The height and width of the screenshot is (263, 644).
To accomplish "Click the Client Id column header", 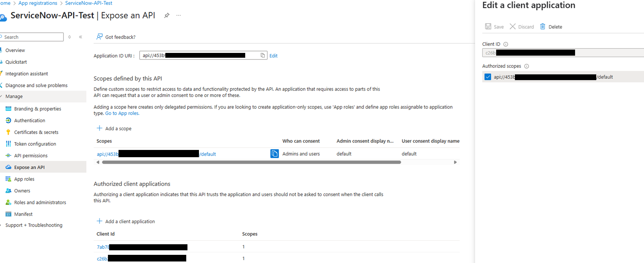I will coord(106,234).
